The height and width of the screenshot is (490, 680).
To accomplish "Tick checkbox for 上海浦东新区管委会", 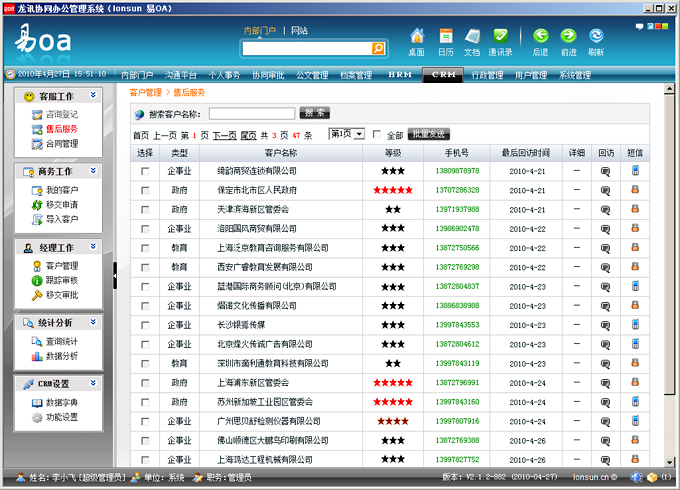I will (145, 383).
